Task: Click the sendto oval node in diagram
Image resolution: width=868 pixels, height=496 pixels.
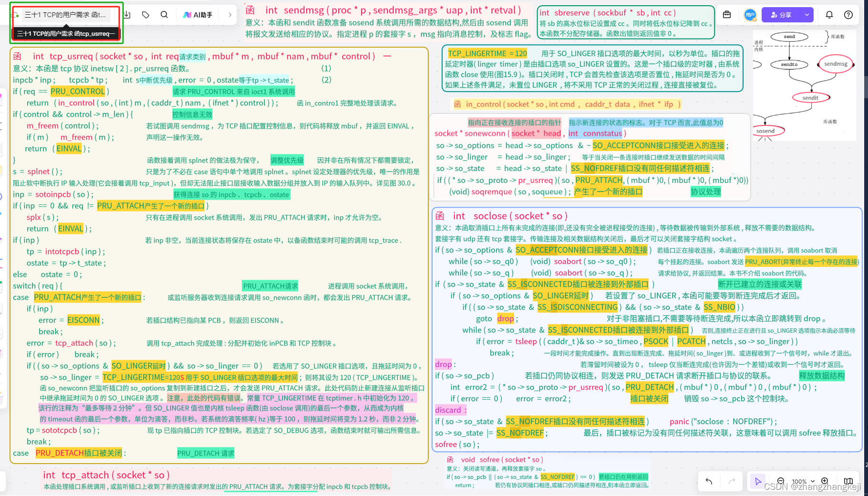Action: point(789,64)
